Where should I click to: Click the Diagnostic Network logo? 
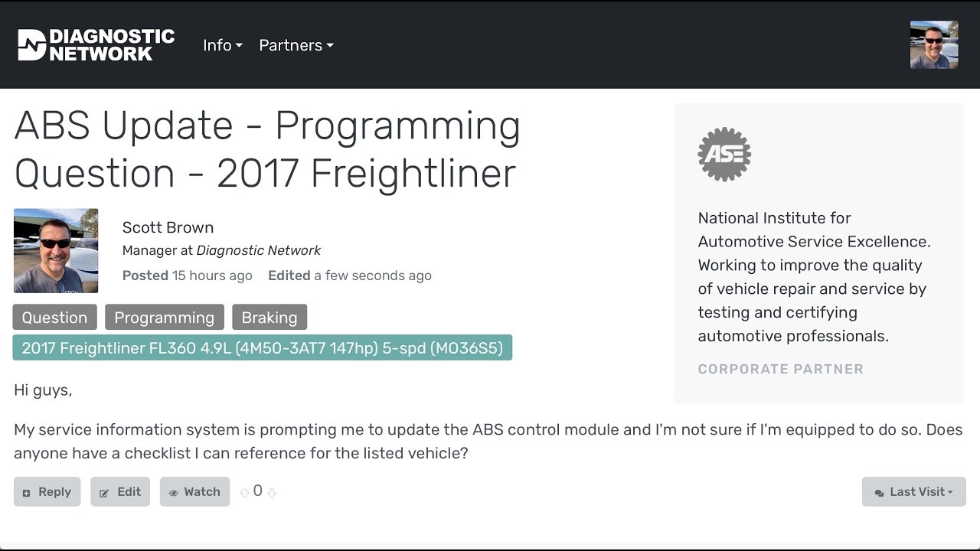96,45
